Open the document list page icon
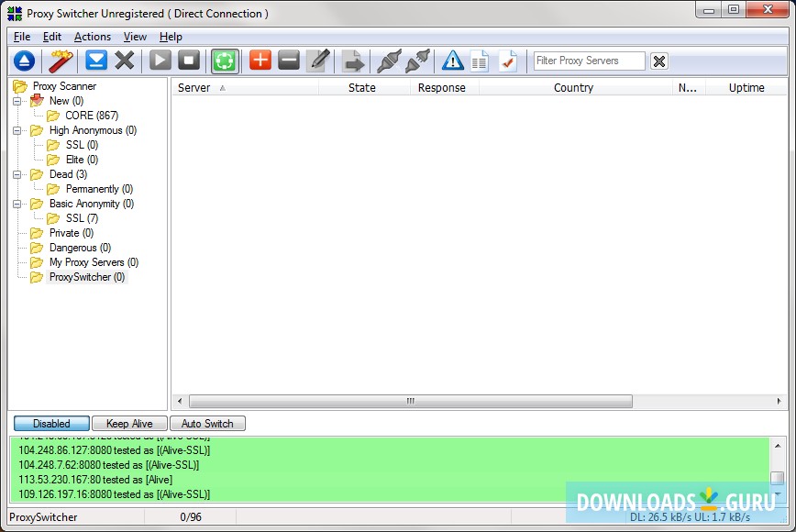 pos(480,61)
